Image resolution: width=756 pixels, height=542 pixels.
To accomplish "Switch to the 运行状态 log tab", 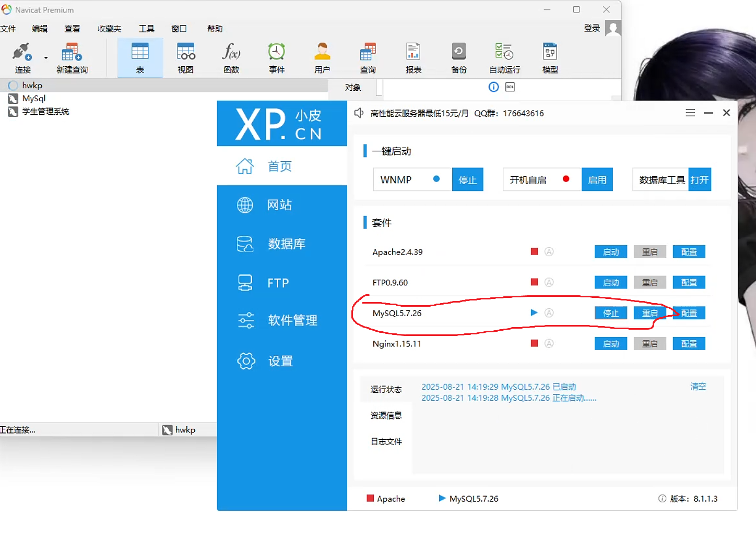I will [x=386, y=390].
